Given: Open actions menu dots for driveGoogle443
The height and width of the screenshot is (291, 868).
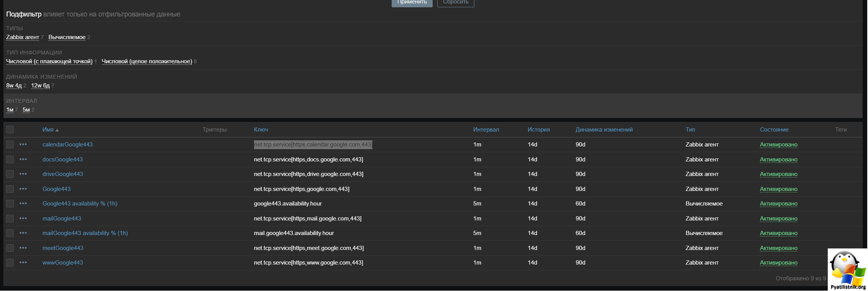Looking at the screenshot, I should [x=23, y=174].
